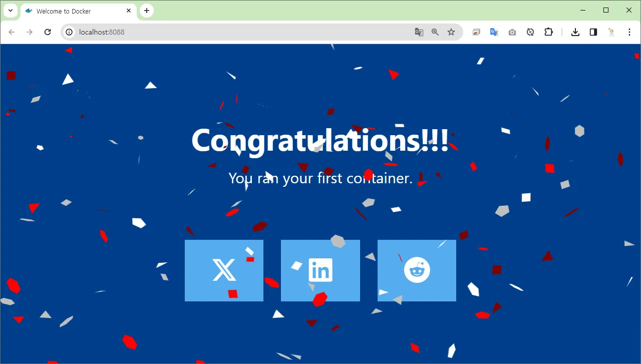
Task: Click the Congratulations!!! heading
Action: [320, 141]
